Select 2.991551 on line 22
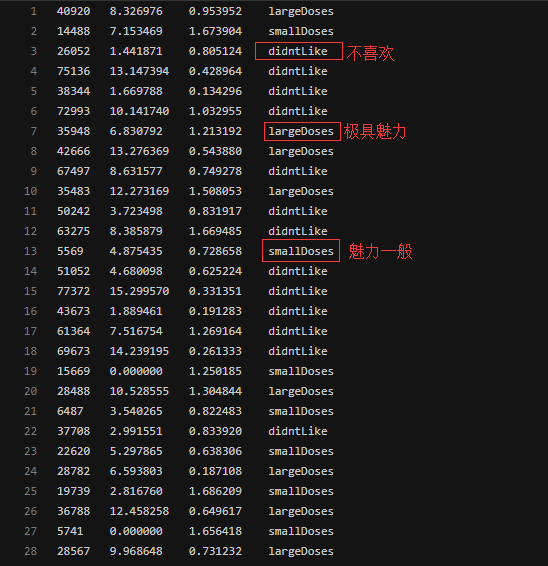Image resolution: width=548 pixels, height=566 pixels. (136, 431)
